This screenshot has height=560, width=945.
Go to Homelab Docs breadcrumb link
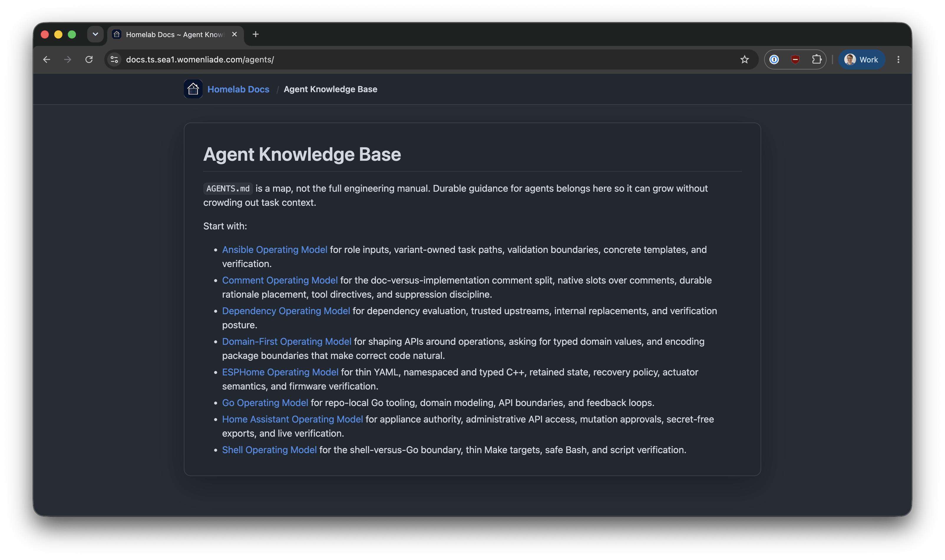tap(238, 90)
